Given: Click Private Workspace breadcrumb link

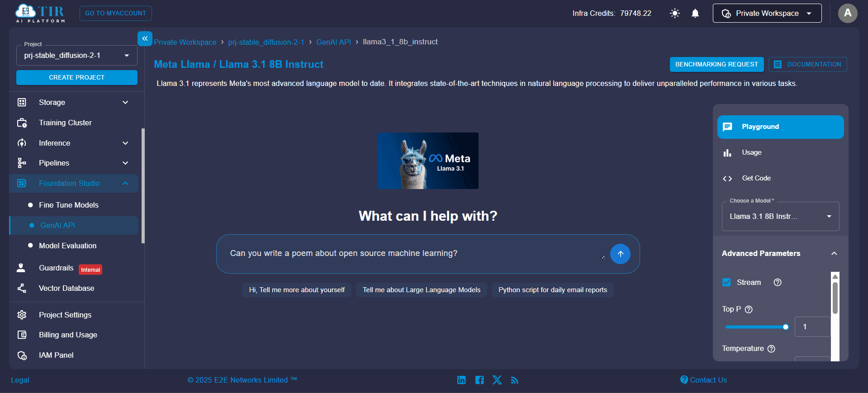Looking at the screenshot, I should [x=185, y=42].
